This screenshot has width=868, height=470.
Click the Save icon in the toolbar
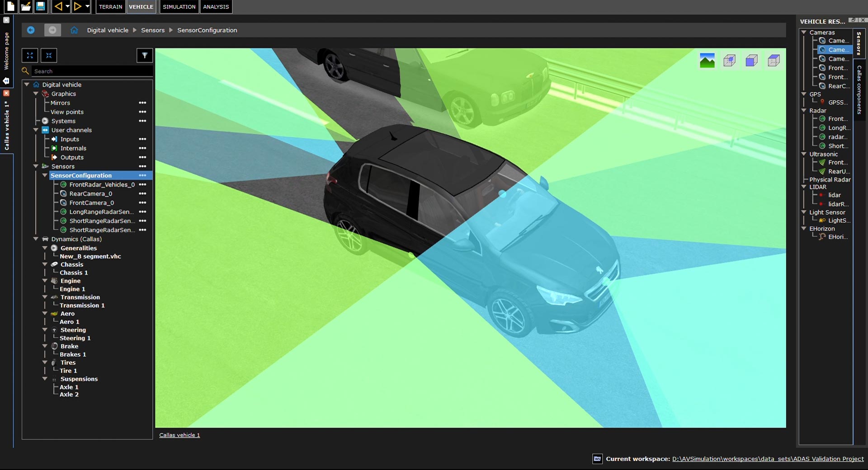pyautogui.click(x=40, y=7)
